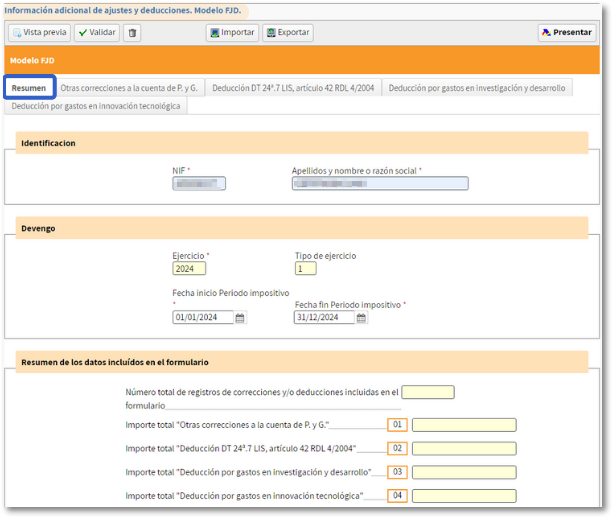
Task: Click the importe field for box 04
Action: (464, 496)
